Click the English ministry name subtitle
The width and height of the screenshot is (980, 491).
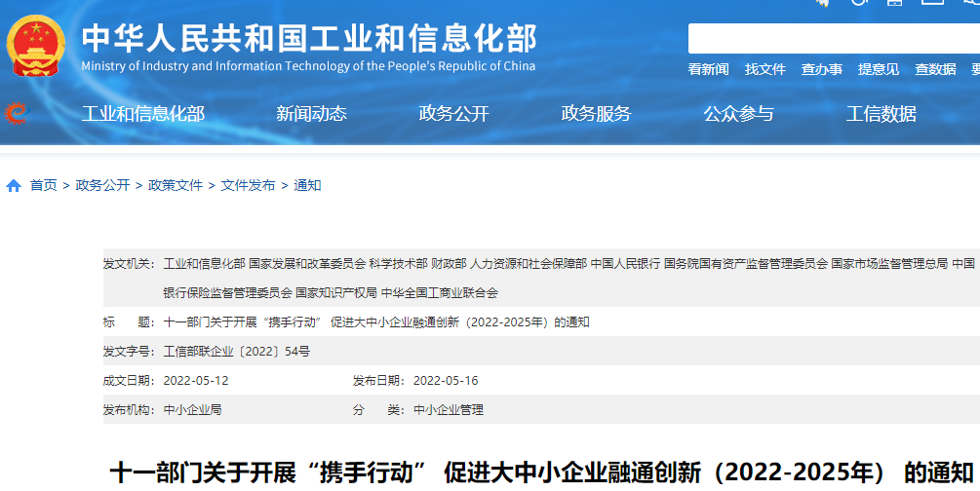(308, 66)
